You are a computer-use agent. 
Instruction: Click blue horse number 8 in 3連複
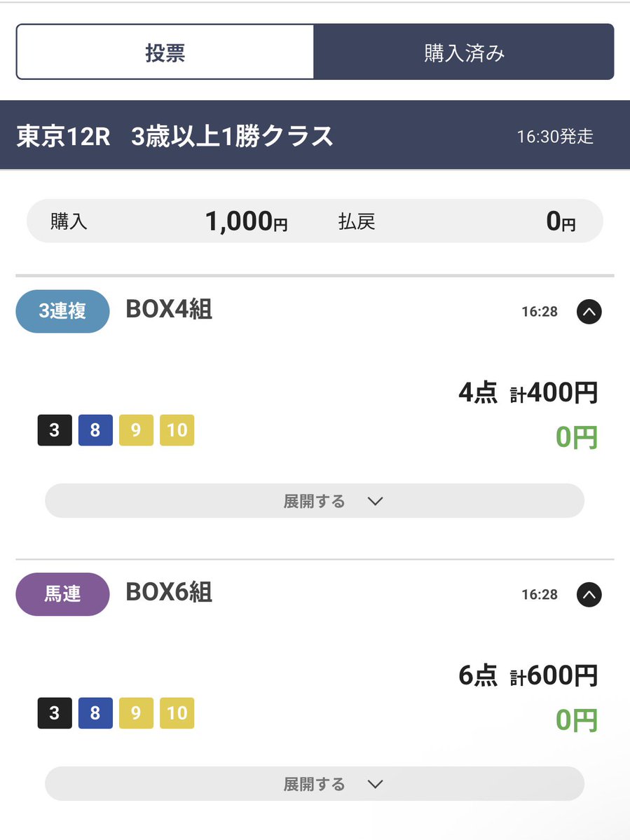(x=95, y=430)
